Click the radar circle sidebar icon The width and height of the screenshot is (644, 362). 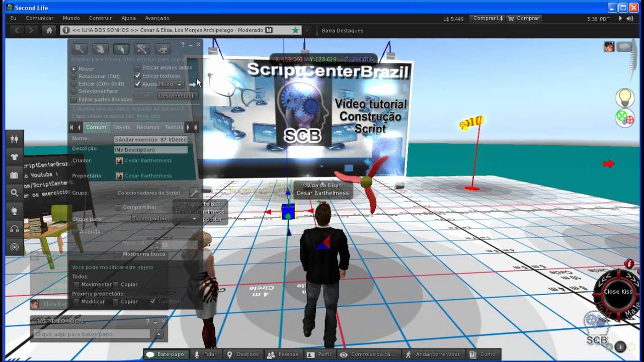point(14,247)
